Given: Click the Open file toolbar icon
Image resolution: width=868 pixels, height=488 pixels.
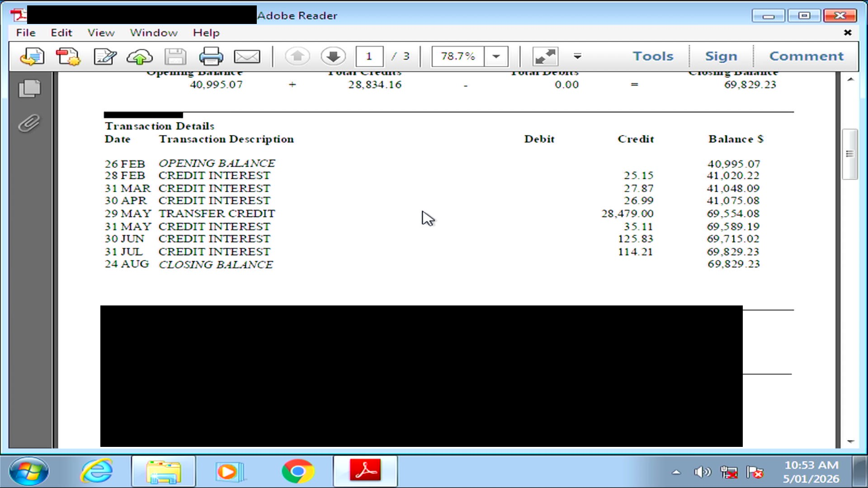Looking at the screenshot, I should coord(32,57).
